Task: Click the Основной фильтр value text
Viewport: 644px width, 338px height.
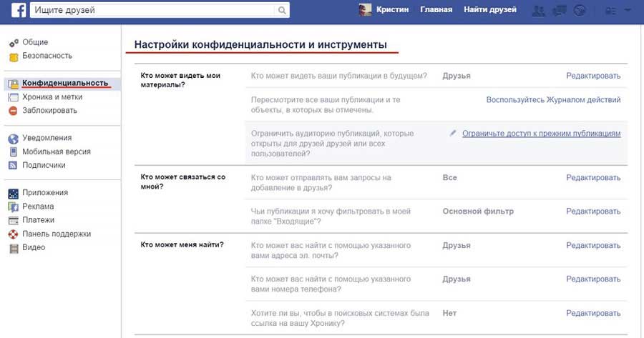Action: (478, 212)
